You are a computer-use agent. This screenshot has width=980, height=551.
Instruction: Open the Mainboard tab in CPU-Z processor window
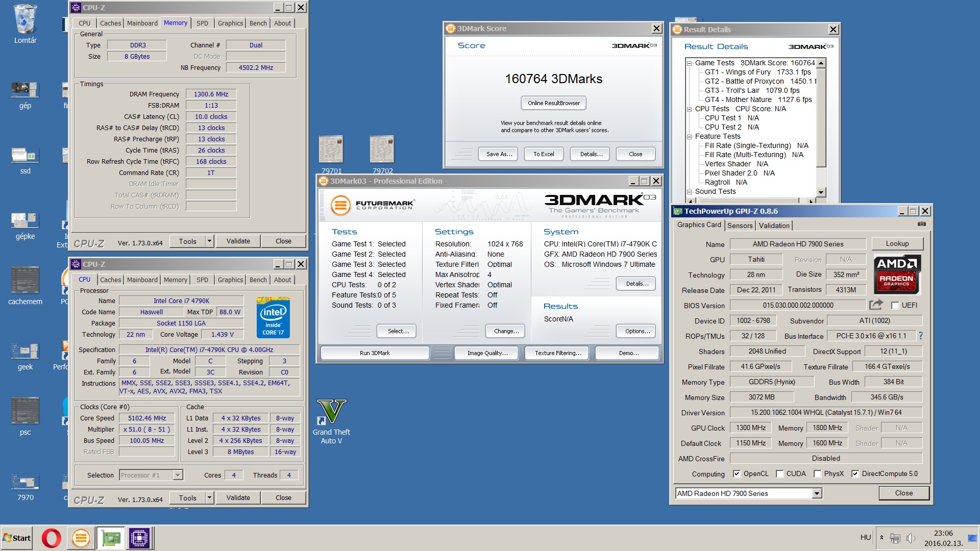click(x=142, y=280)
